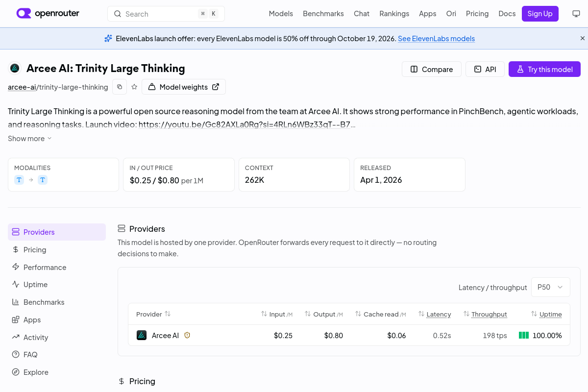
Task: Click the text output modality icon
Action: click(43, 180)
